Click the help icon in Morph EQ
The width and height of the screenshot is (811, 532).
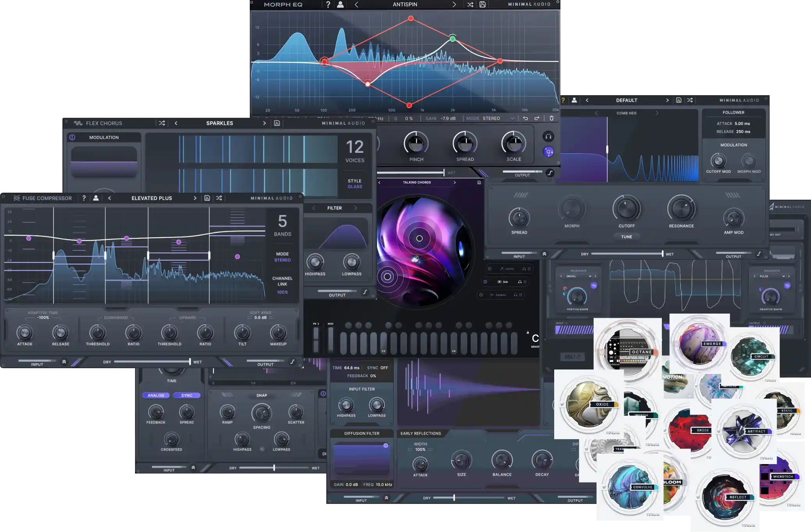(x=328, y=4)
